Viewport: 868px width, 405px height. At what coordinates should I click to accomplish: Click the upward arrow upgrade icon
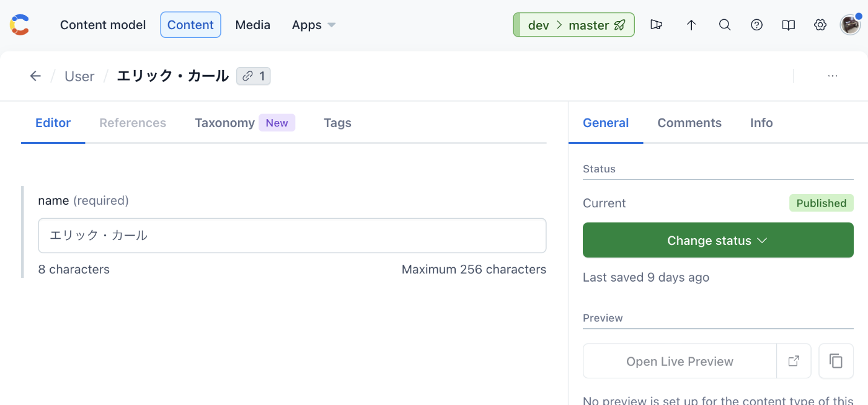tap(691, 25)
